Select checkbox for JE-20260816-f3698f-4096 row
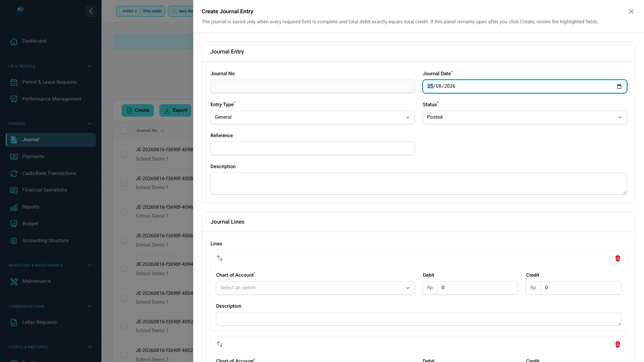The width and height of the screenshot is (644, 362). [x=124, y=212]
